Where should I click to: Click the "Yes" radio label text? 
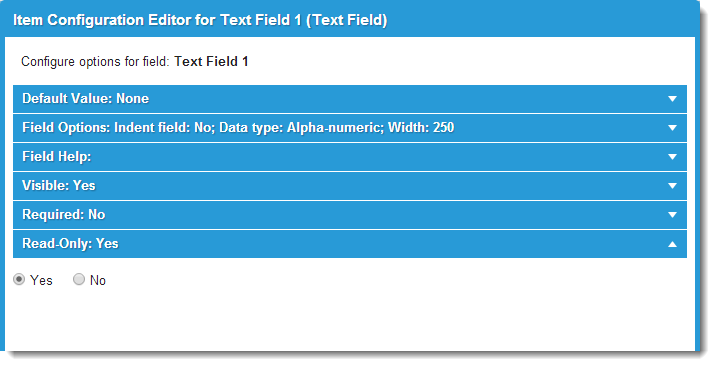click(41, 280)
